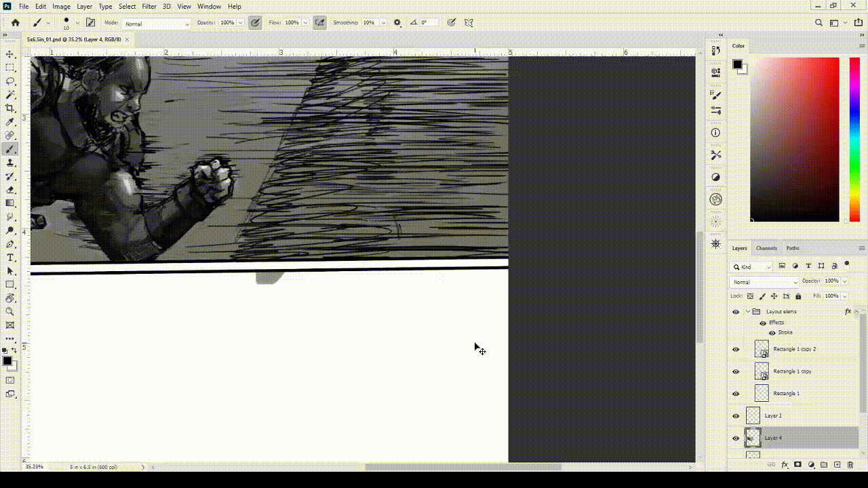This screenshot has height=488, width=868.
Task: Toggle airbrush-style build-up button
Action: [320, 22]
